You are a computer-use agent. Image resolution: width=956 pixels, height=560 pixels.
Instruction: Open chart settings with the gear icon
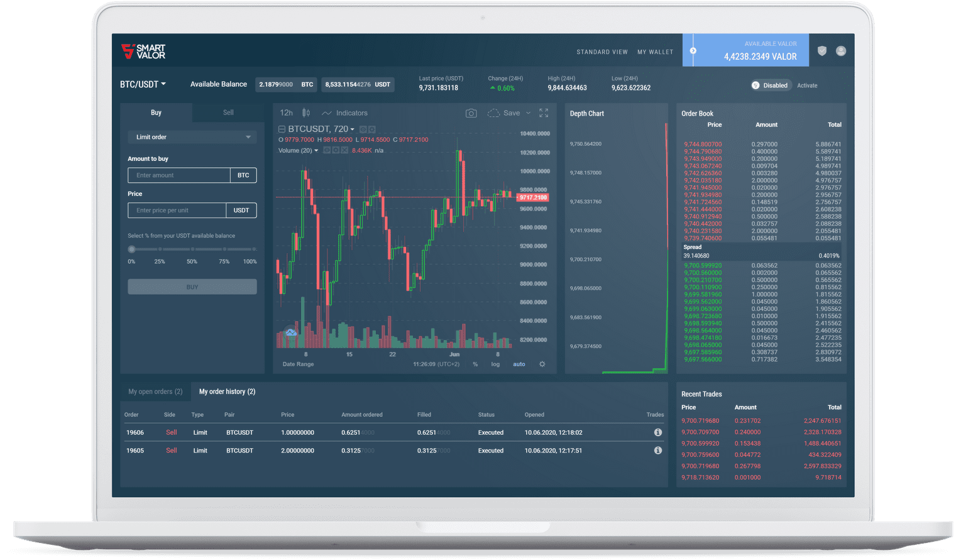tap(542, 363)
